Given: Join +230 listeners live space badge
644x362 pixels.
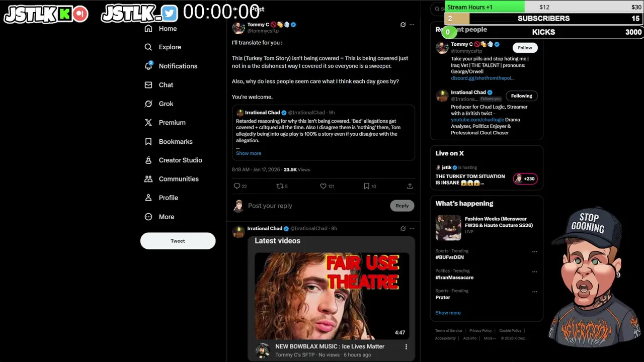Looking at the screenshot, I should pos(525,178).
